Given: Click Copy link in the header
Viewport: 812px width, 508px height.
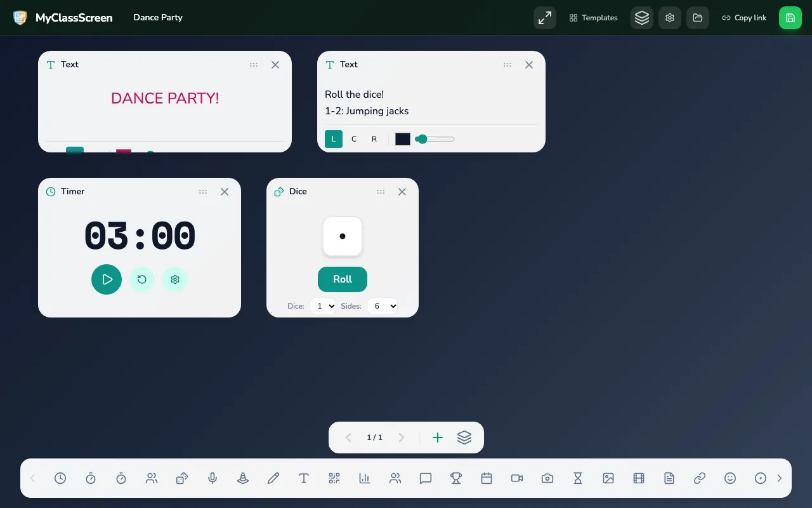Looking at the screenshot, I should tap(744, 18).
